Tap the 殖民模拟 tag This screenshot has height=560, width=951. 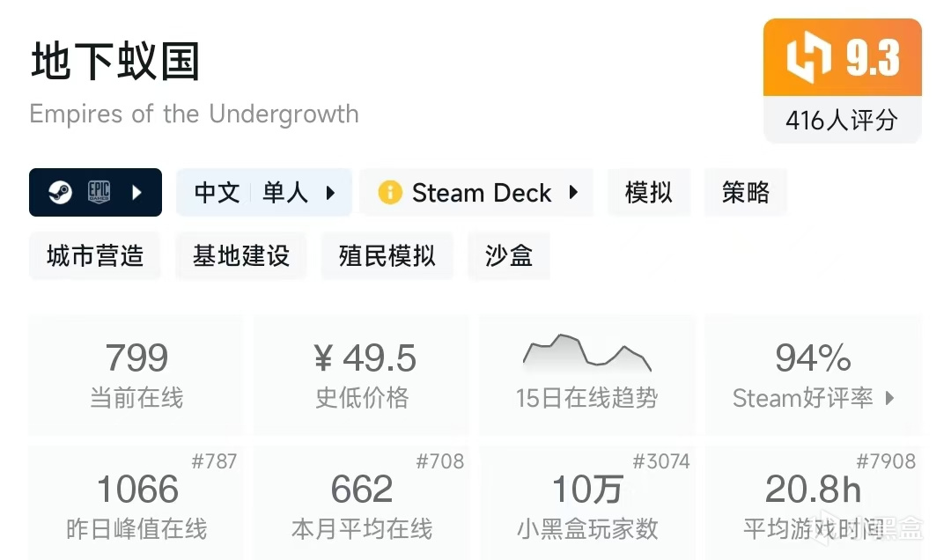coord(387,256)
